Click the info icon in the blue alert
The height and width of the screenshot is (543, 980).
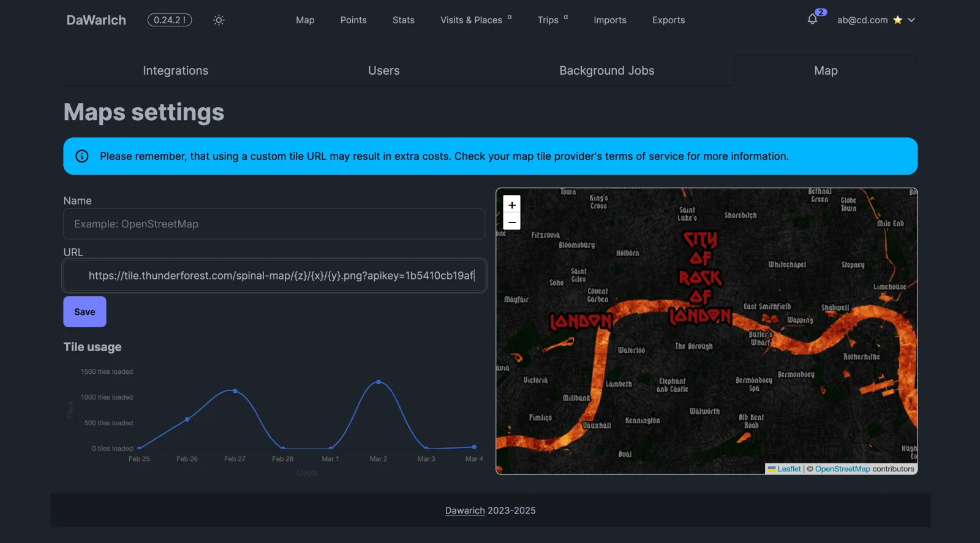[x=82, y=156]
